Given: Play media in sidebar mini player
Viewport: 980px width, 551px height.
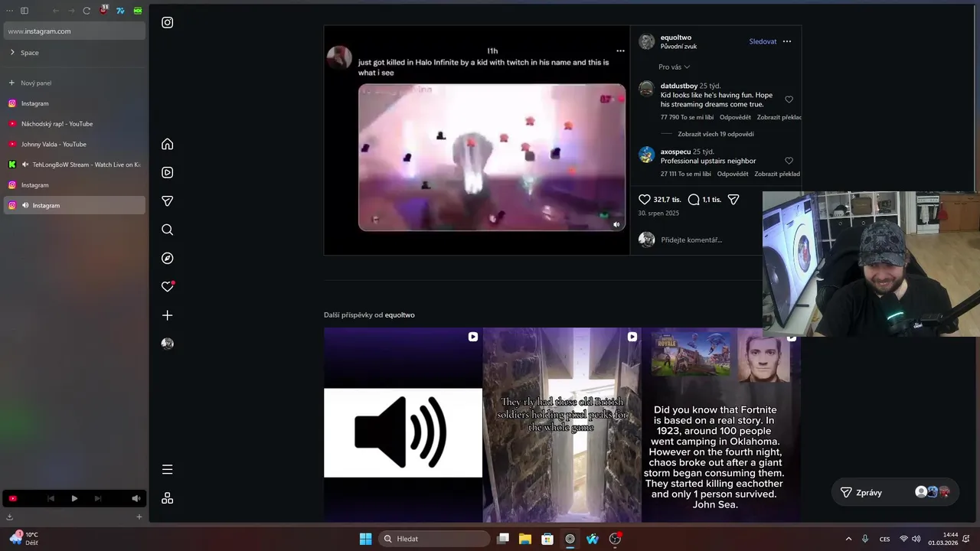Looking at the screenshot, I should click(74, 498).
